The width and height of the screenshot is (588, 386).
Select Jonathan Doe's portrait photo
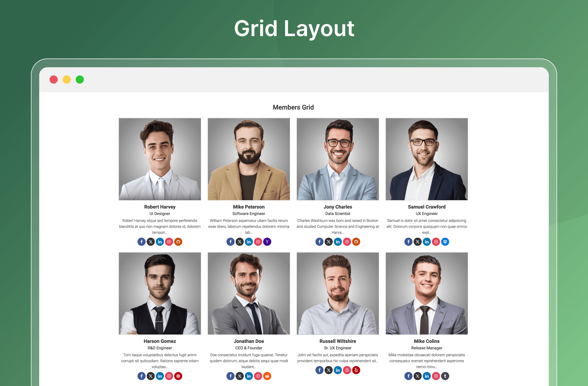(249, 293)
